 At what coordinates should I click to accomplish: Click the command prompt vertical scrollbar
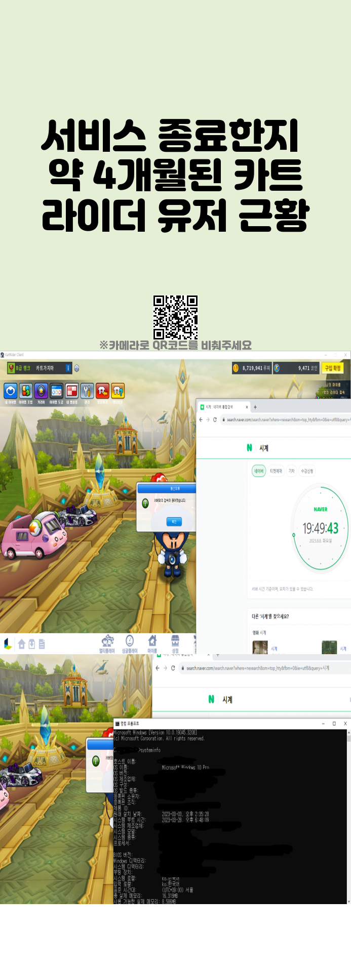(x=348, y=816)
